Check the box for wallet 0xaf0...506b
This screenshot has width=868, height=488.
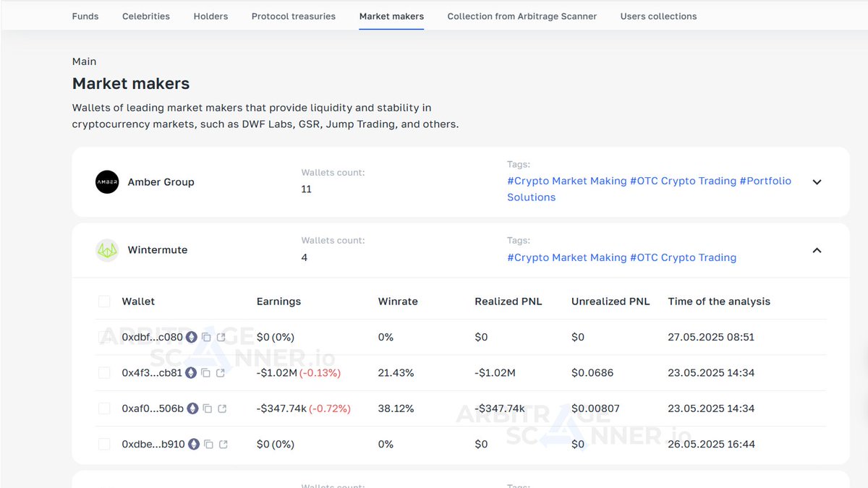[104, 408]
